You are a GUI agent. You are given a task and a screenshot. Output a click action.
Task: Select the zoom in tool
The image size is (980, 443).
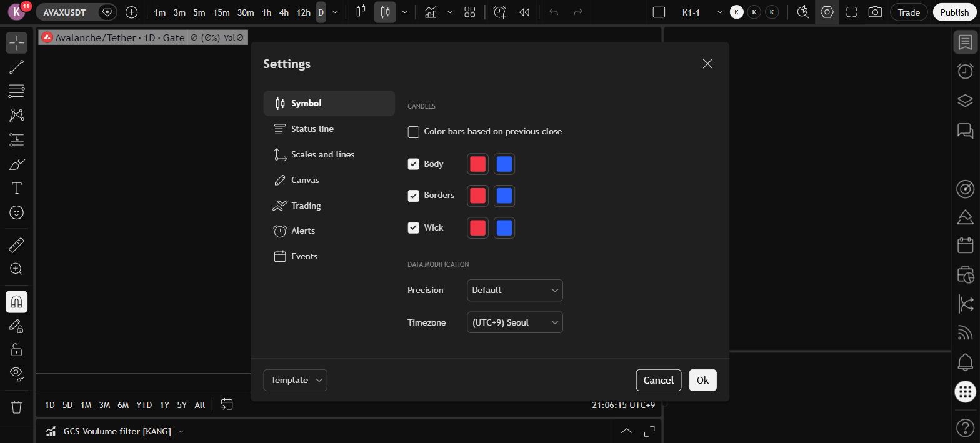pos(16,269)
